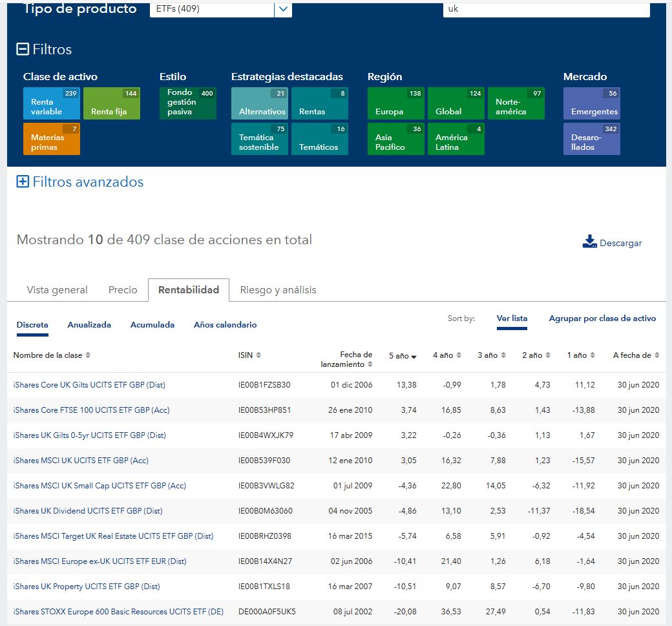
Task: Select the Discreta sub-tab
Action: click(32, 325)
